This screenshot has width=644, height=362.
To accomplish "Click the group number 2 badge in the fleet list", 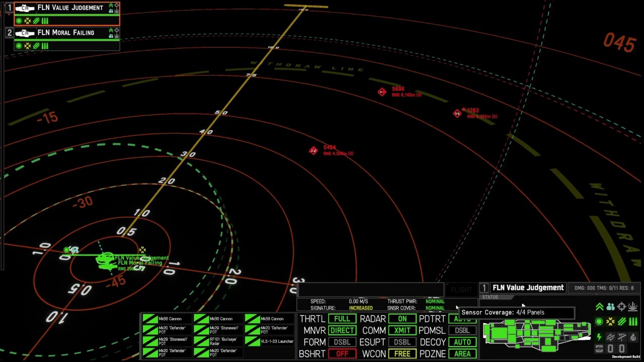I will 9,33.
